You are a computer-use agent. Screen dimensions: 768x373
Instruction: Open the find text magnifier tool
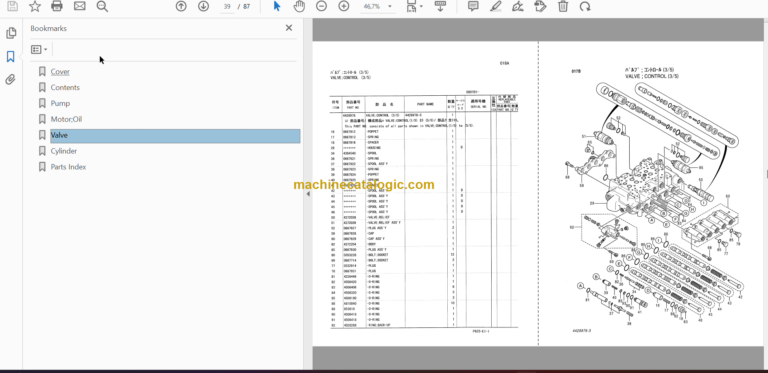tap(102, 6)
